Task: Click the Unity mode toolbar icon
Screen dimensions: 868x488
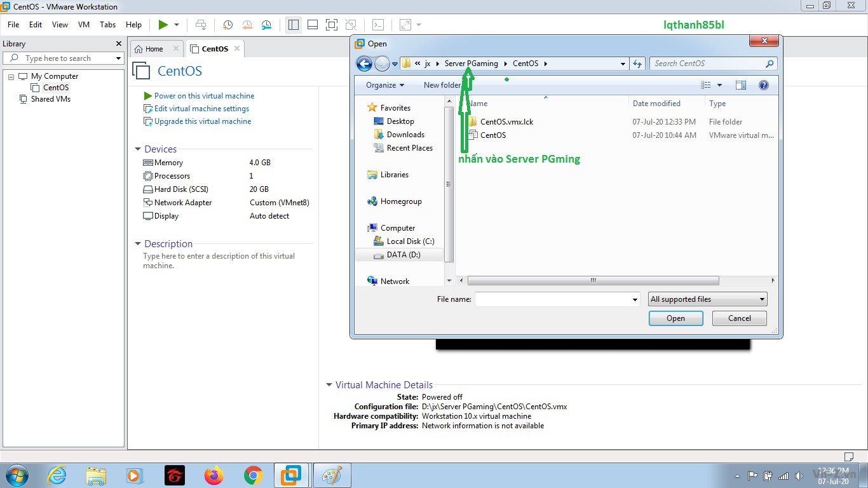Action: 350,25
